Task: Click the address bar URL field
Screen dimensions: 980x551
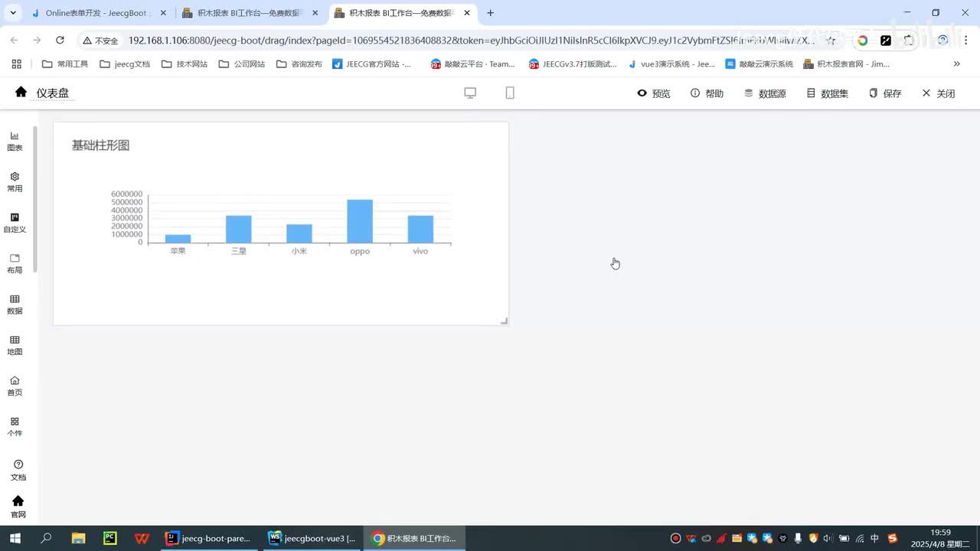Action: (471, 41)
